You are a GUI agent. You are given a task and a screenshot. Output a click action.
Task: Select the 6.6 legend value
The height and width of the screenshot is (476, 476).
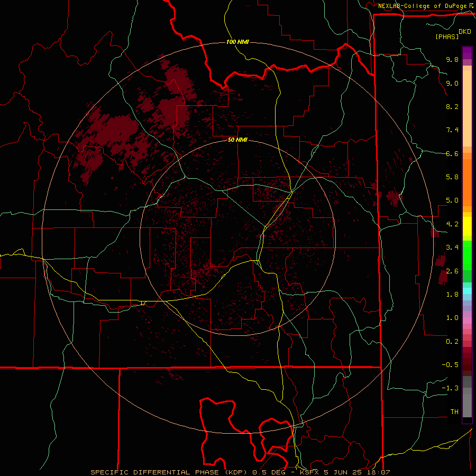[x=452, y=153]
